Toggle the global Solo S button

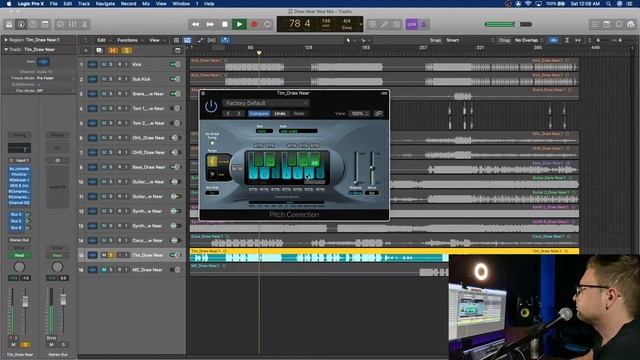pos(127,51)
